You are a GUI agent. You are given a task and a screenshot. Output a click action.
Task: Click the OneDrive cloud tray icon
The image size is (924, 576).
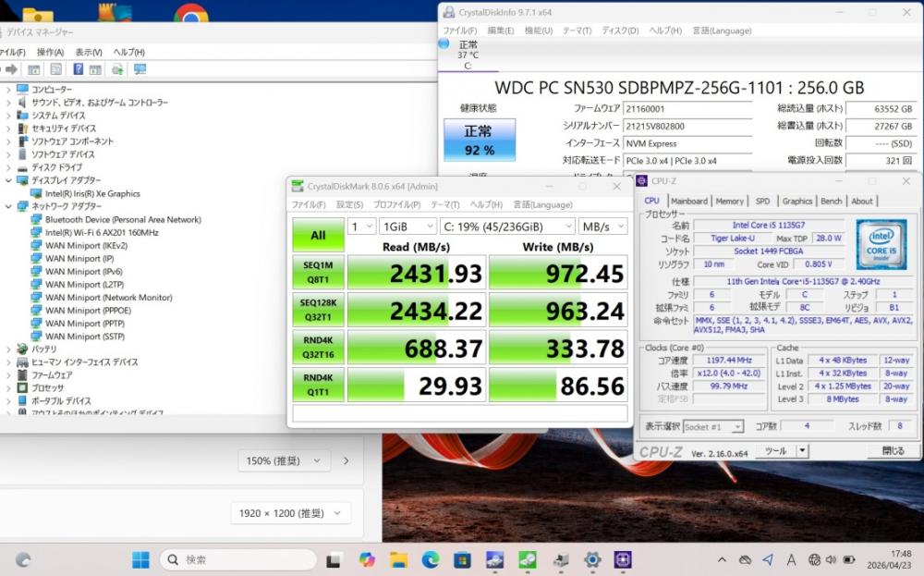745,559
